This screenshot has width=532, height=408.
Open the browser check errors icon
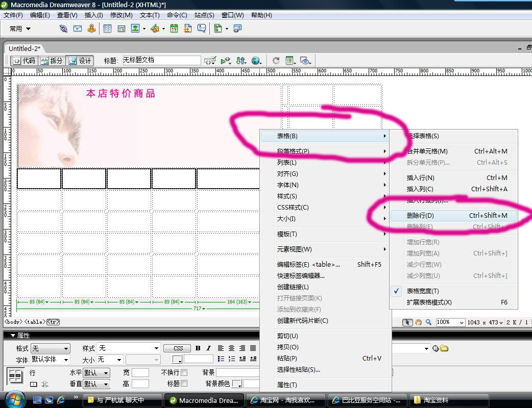click(210, 61)
